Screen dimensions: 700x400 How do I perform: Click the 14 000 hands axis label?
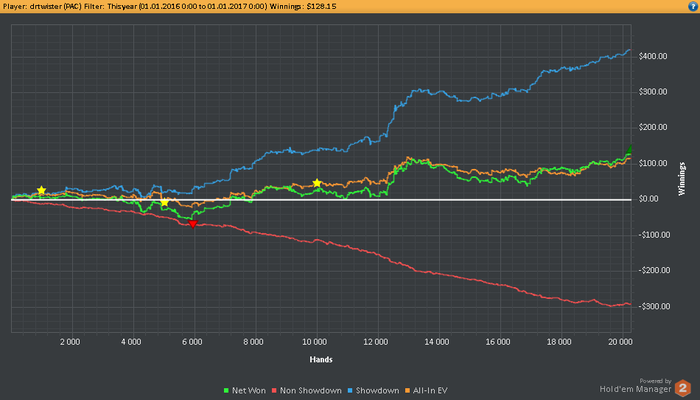437,342
